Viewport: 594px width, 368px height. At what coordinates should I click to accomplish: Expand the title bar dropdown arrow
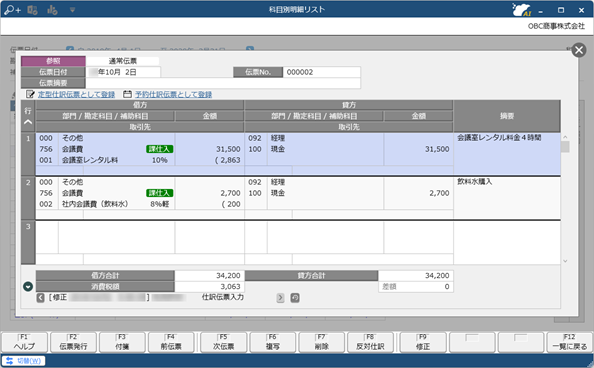(72, 10)
